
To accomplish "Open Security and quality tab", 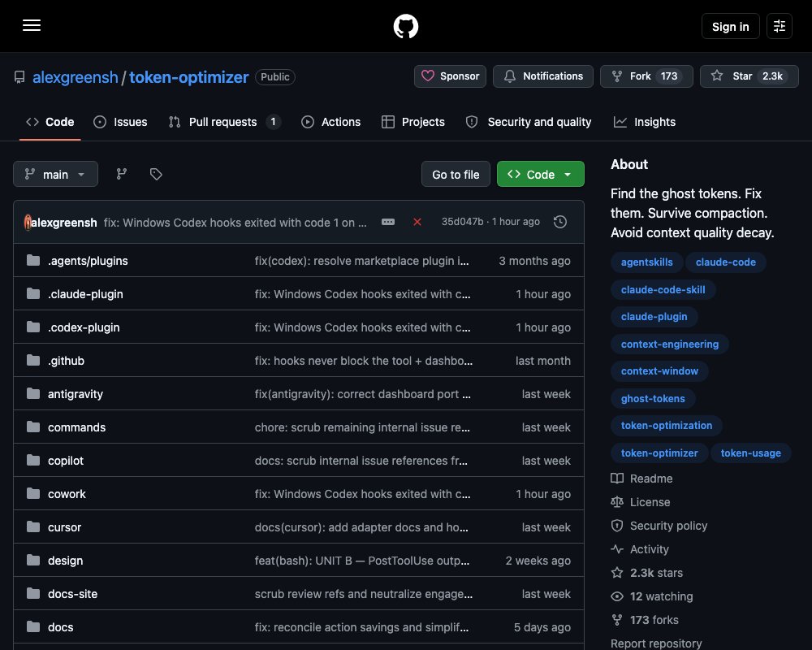I will point(529,122).
